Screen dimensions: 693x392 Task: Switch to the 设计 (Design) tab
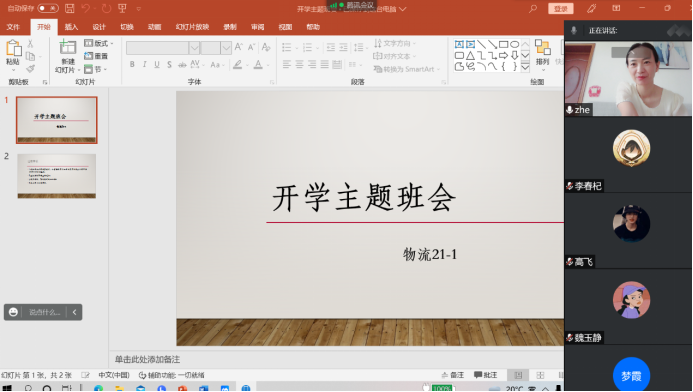point(99,27)
